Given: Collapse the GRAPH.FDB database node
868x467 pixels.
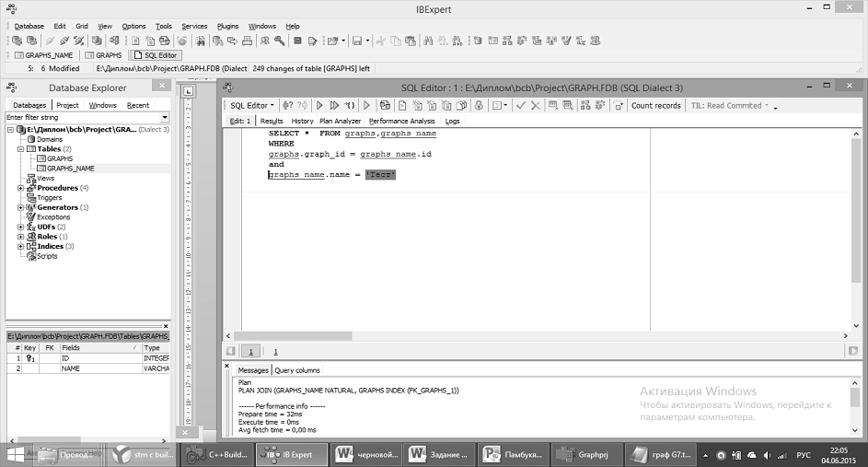Looking at the screenshot, I should click(x=10, y=130).
